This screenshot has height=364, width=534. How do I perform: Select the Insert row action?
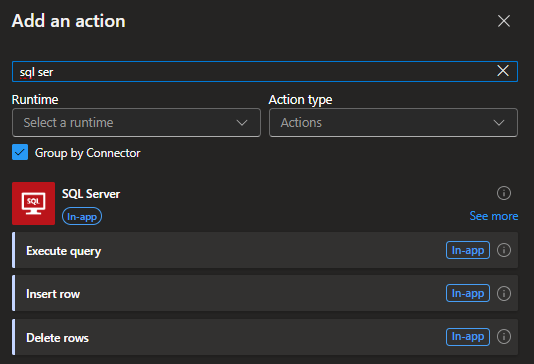(x=265, y=294)
